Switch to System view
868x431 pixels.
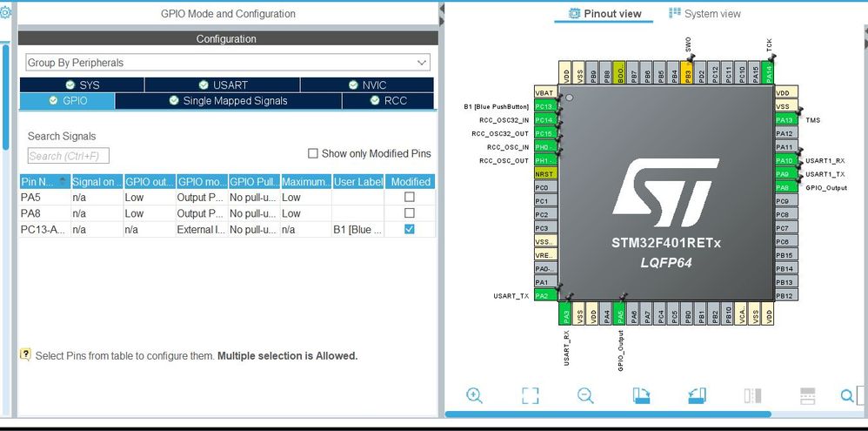(704, 14)
